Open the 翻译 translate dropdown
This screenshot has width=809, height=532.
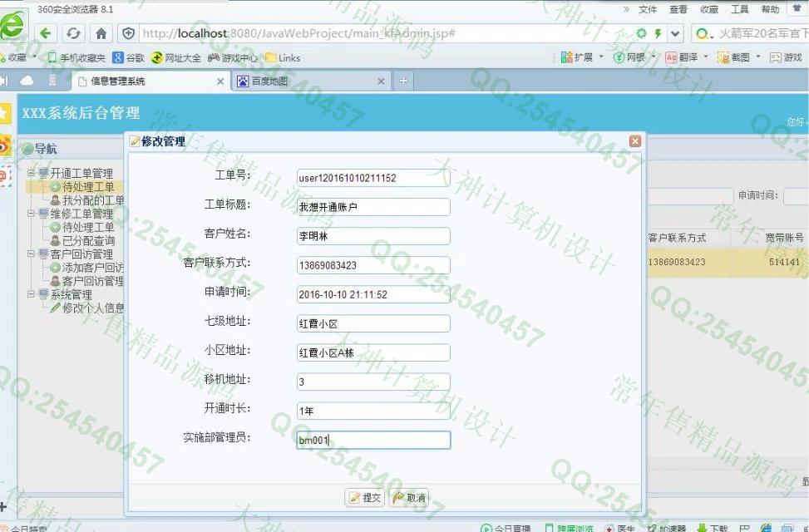(687, 57)
